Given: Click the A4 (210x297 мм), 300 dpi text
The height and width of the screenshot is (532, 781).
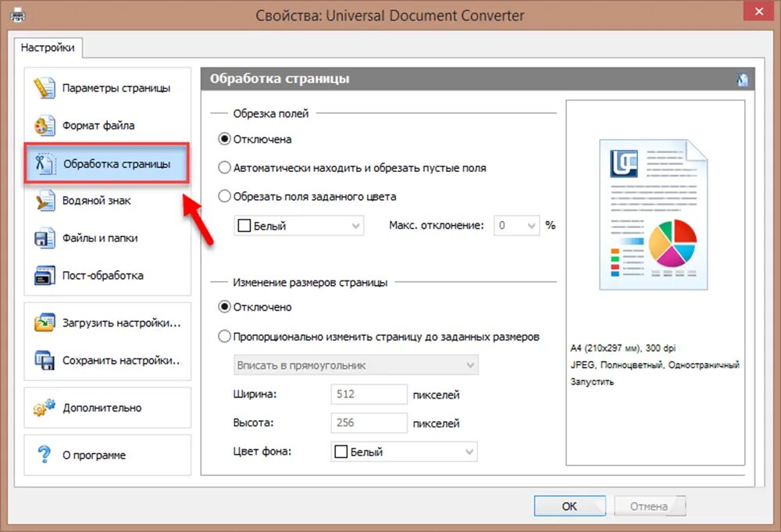Looking at the screenshot, I should [x=622, y=348].
